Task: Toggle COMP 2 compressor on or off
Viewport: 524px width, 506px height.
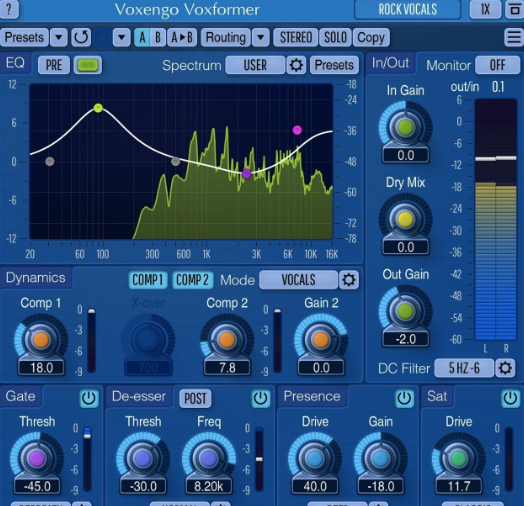Action: pos(192,280)
